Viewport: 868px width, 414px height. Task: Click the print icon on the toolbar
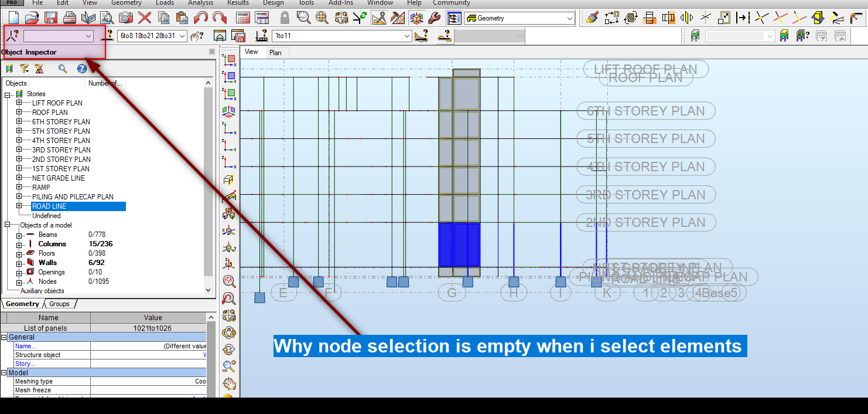(x=70, y=18)
